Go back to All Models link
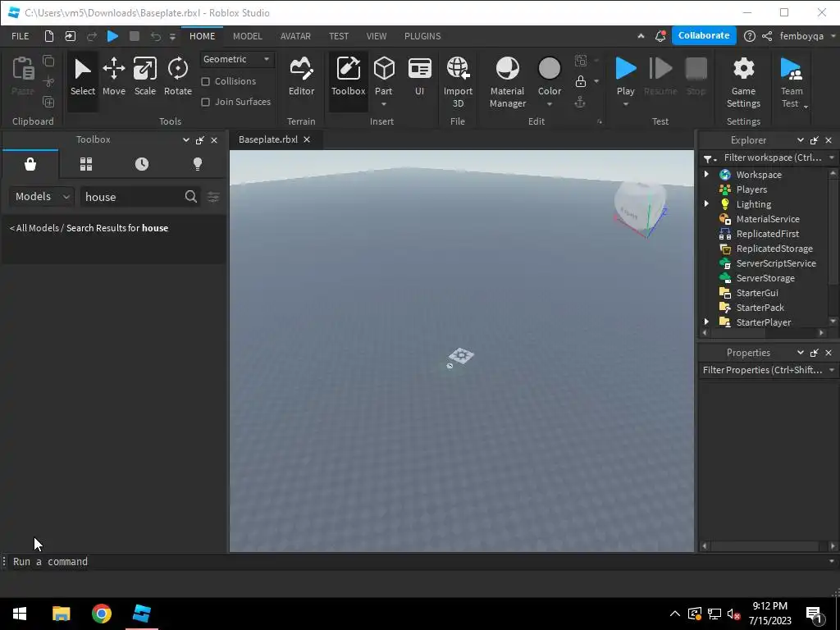Screen dimensions: 840x630 34,228
